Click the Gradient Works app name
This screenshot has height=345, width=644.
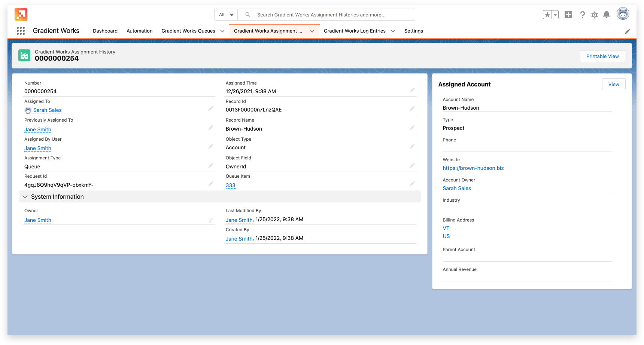[x=56, y=31]
